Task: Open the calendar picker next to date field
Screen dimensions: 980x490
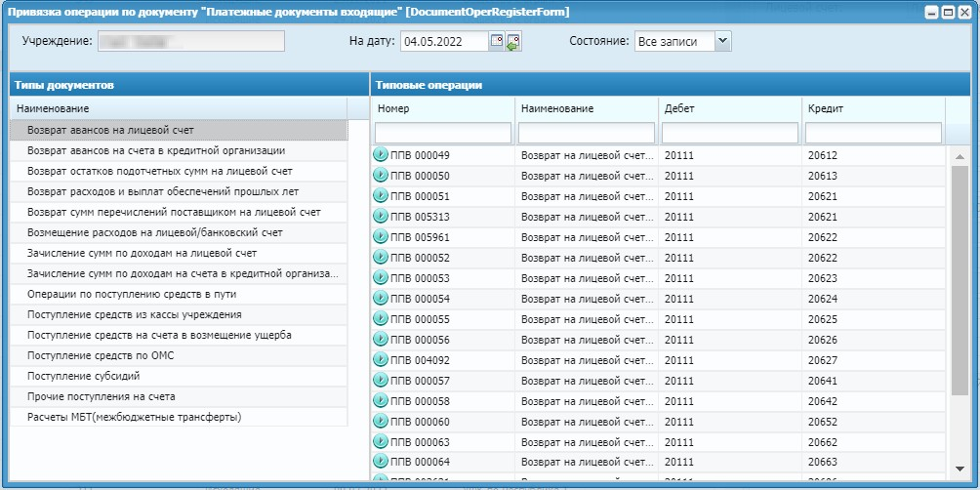Action: click(496, 42)
